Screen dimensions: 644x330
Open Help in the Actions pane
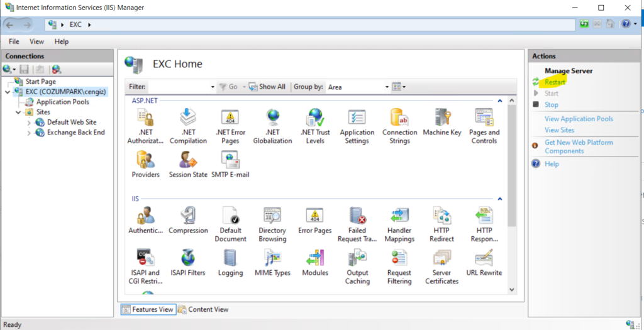point(552,164)
